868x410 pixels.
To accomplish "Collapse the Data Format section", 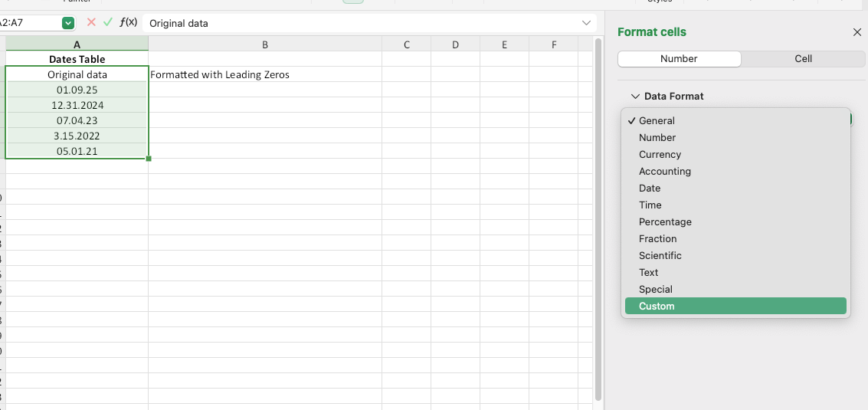I will coord(635,97).
